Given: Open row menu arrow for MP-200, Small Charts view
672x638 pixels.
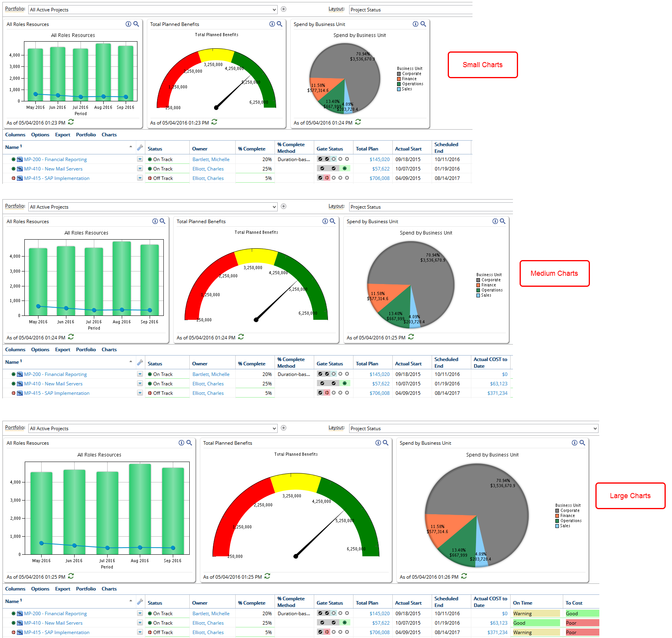Looking at the screenshot, I should click(140, 159).
